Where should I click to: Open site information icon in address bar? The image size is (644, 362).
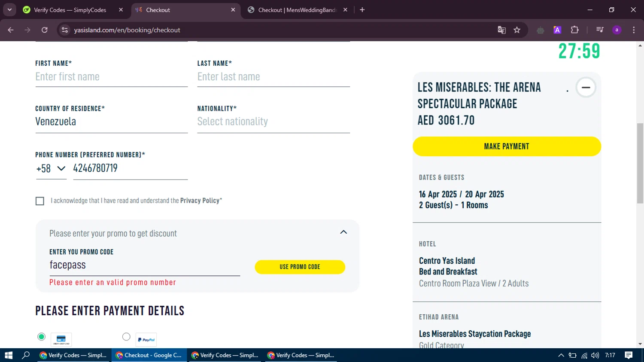[x=65, y=30]
